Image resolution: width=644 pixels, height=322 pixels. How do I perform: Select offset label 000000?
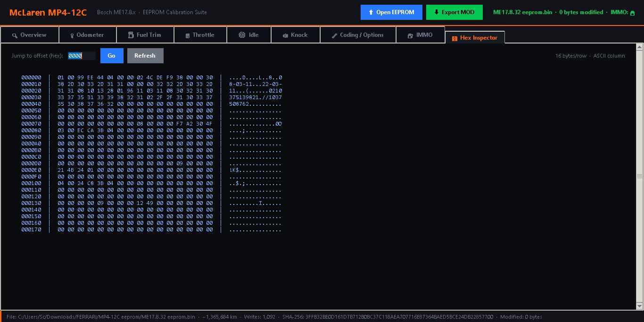[x=31, y=77]
